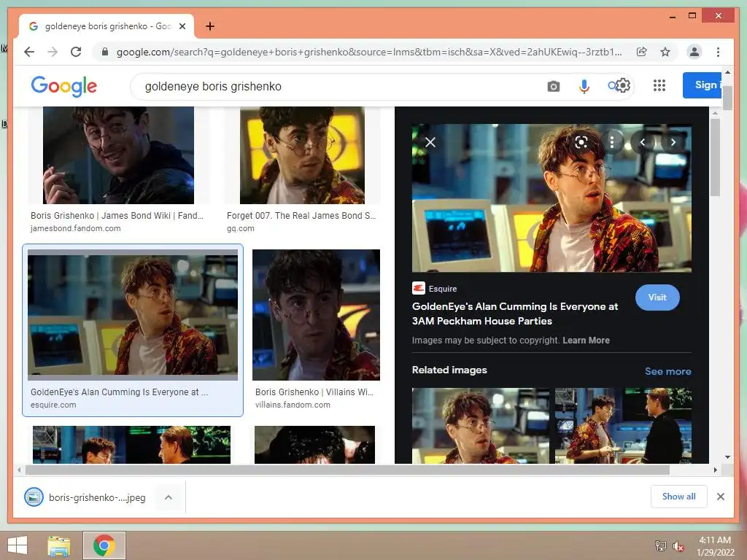Open network tray icon
This screenshot has width=747, height=560.
pyautogui.click(x=661, y=546)
